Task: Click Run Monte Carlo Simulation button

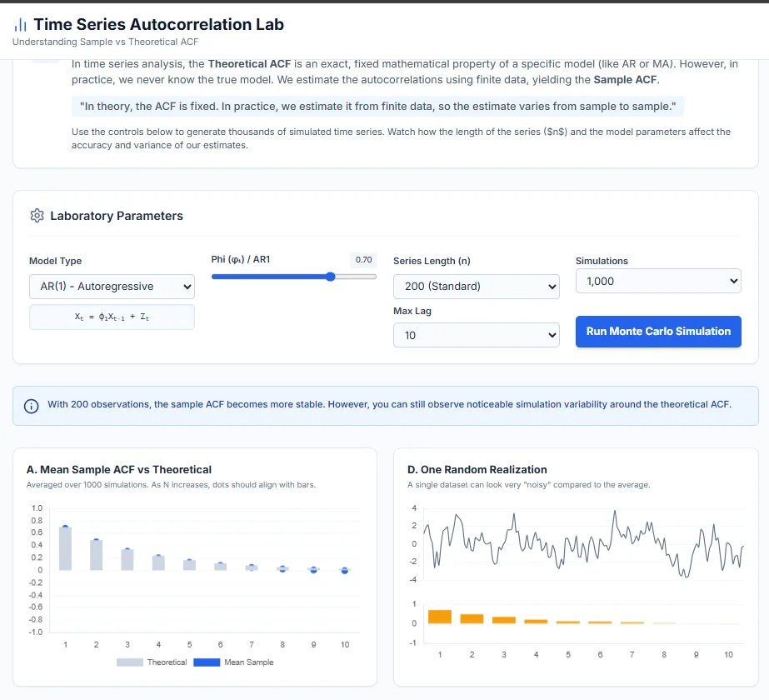Action: [x=658, y=332]
